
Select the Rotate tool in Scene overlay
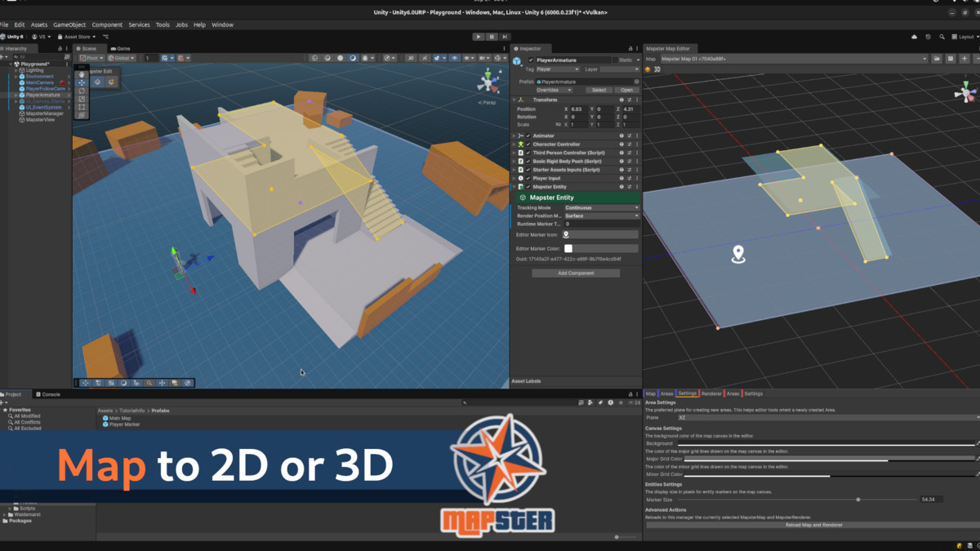82,91
